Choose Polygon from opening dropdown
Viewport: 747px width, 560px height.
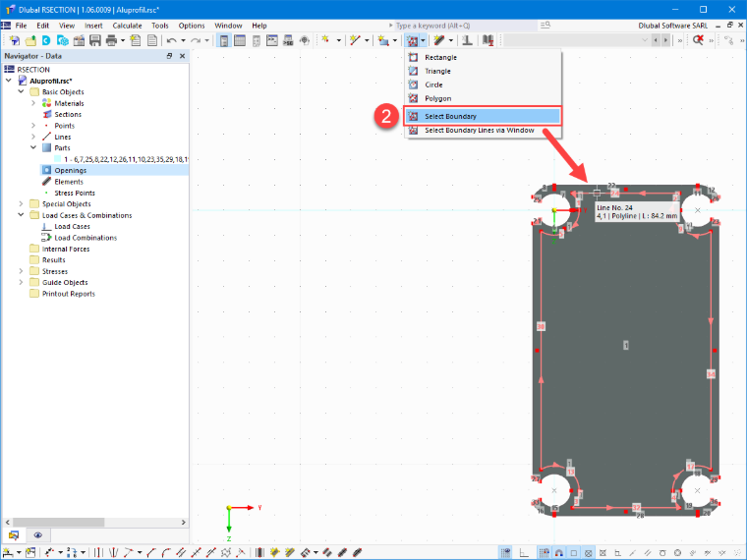(x=483, y=98)
